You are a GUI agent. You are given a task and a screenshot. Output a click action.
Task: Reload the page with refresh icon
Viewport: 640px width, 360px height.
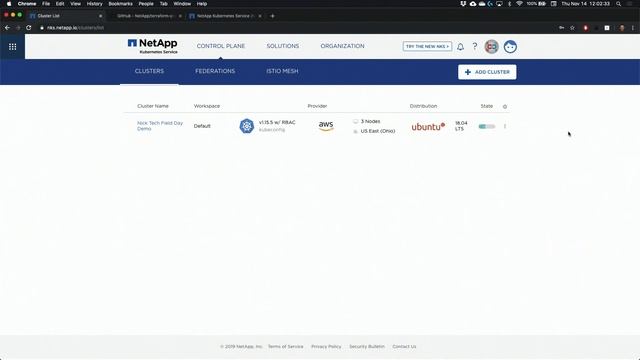(x=29, y=28)
